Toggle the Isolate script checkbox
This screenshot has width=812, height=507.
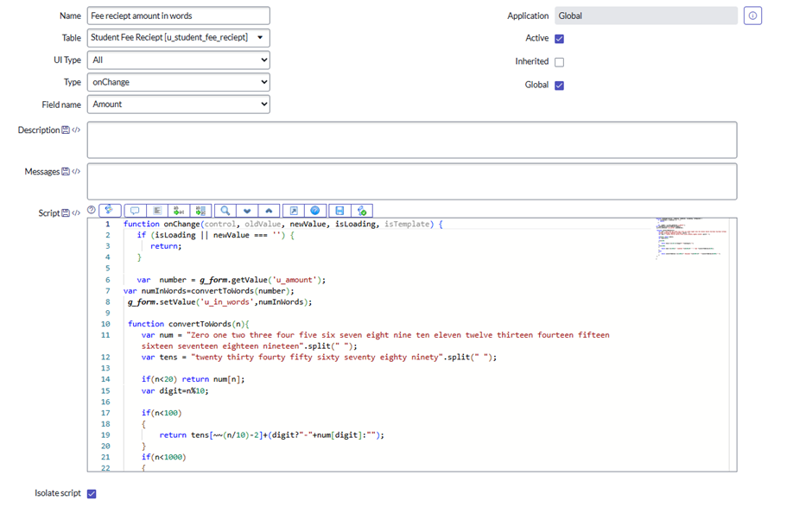pyautogui.click(x=92, y=494)
